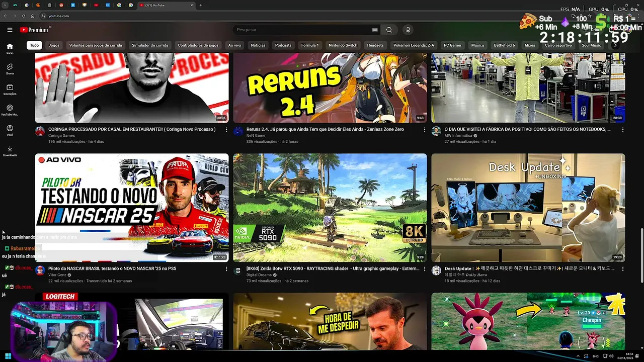This screenshot has width=644, height=362.
Task: Select the Música chip
Action: pyautogui.click(x=477, y=45)
